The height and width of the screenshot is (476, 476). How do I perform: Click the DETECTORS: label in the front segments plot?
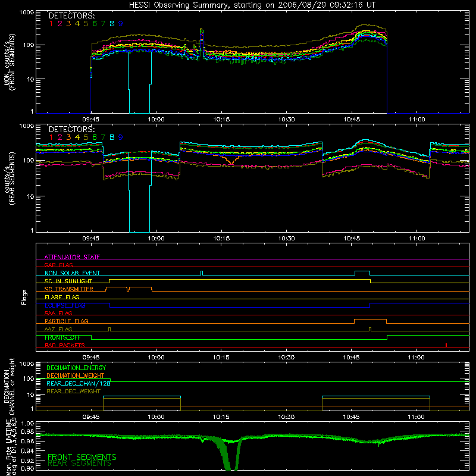pyautogui.click(x=71, y=15)
